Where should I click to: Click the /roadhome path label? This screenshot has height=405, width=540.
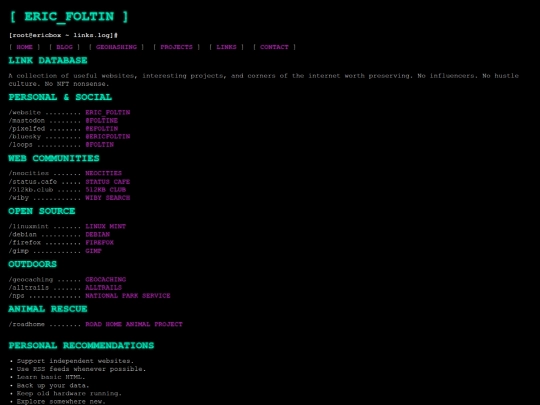click(27, 324)
